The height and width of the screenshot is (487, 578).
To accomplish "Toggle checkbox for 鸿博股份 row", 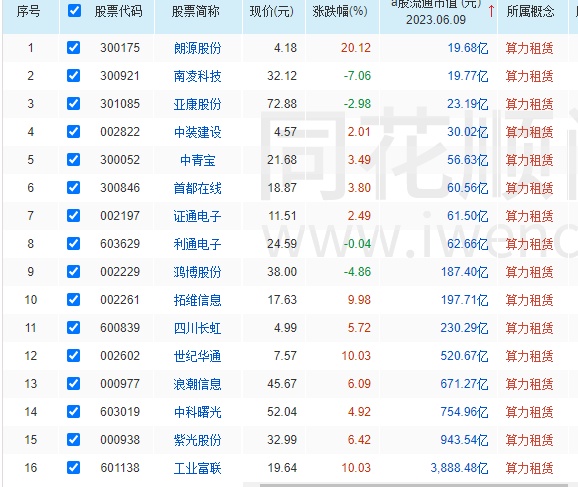I will coord(73,272).
